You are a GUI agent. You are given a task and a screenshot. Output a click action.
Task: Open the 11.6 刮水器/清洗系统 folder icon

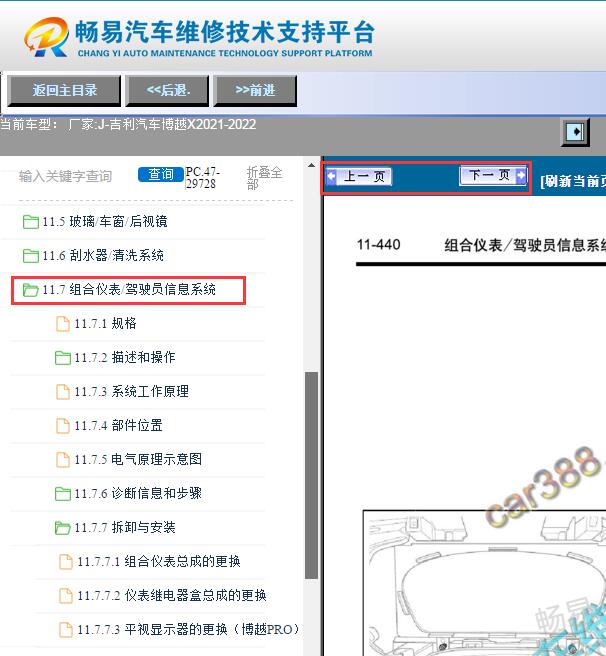point(31,256)
